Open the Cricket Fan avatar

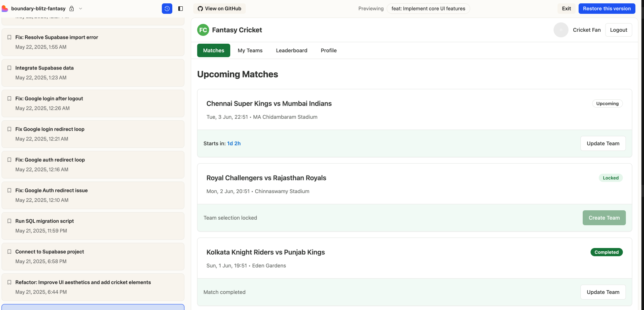pos(561,30)
